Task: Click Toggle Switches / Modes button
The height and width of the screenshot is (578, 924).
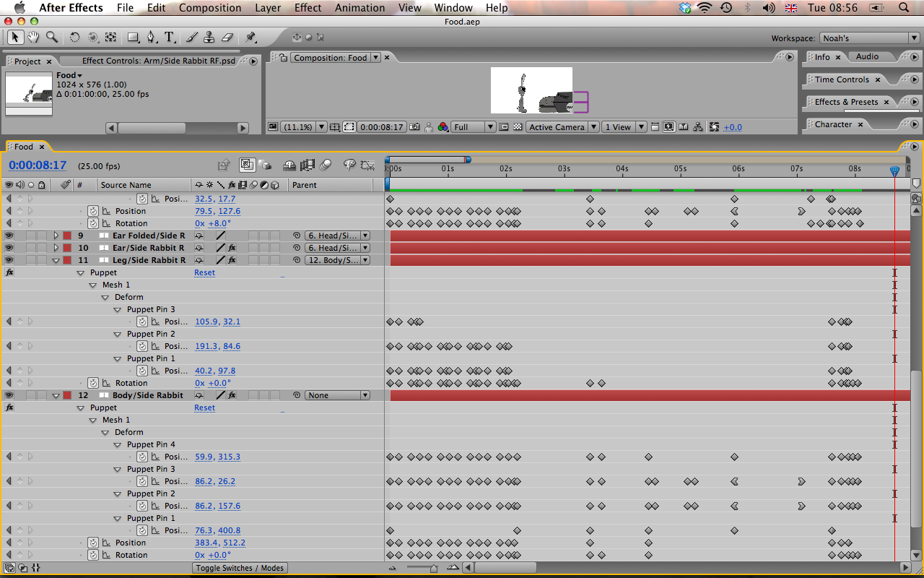Action: pyautogui.click(x=240, y=568)
